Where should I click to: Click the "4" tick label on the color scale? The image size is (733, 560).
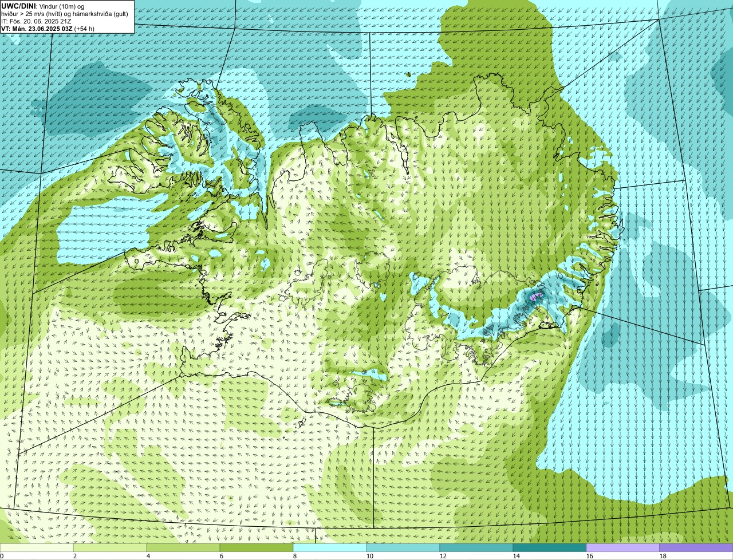tap(148, 556)
